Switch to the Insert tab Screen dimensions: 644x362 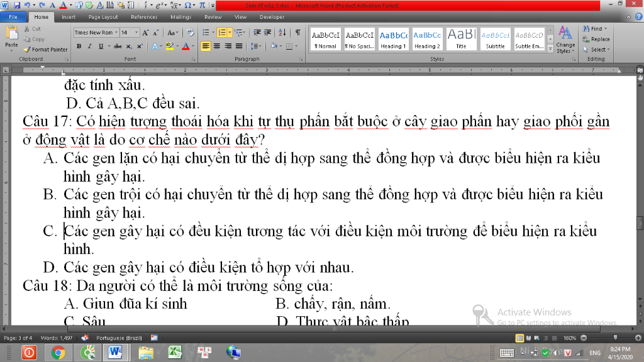69,17
